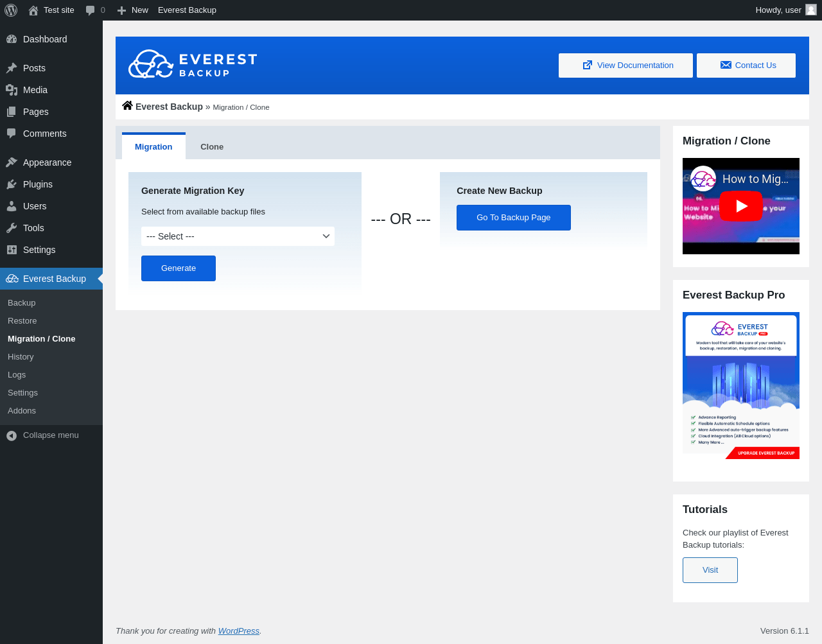822x644 pixels.
Task: Click the View Documentation external link icon
Action: 587,65
